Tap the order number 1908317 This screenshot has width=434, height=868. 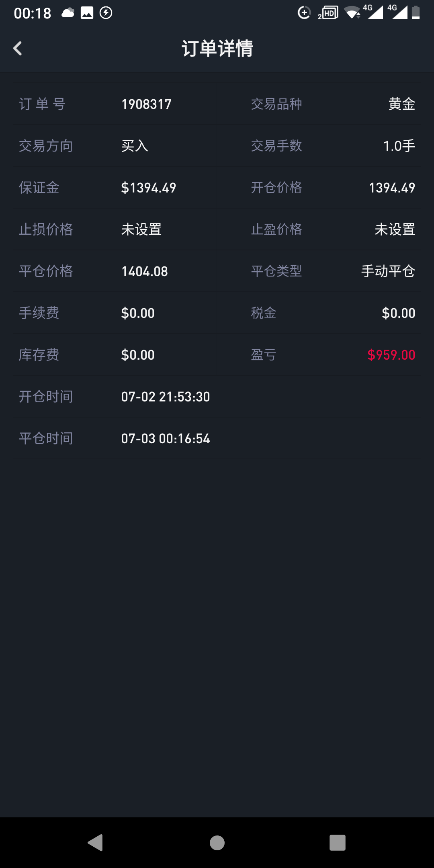[x=146, y=104]
